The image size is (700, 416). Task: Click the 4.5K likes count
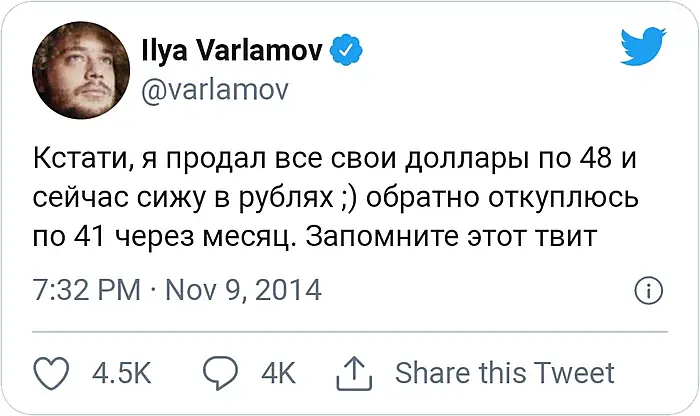click(121, 374)
